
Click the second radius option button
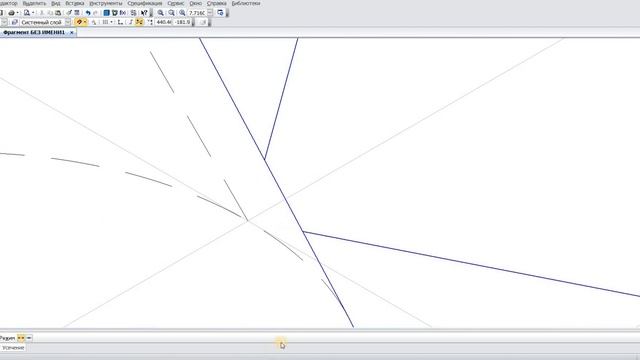click(x=29, y=338)
